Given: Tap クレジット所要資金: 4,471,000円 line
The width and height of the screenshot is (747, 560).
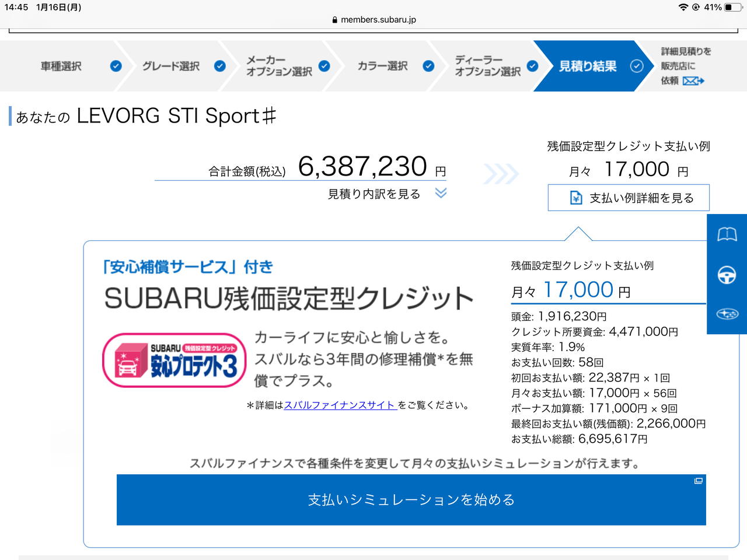Looking at the screenshot, I should (594, 331).
